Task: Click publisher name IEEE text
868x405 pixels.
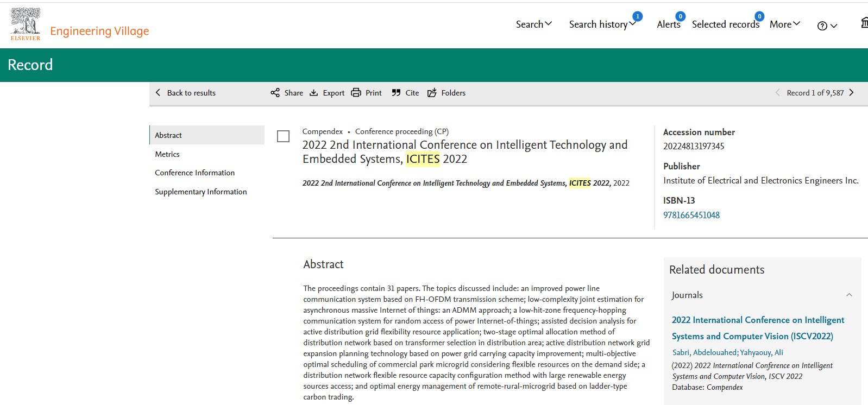Action: pyautogui.click(x=761, y=180)
